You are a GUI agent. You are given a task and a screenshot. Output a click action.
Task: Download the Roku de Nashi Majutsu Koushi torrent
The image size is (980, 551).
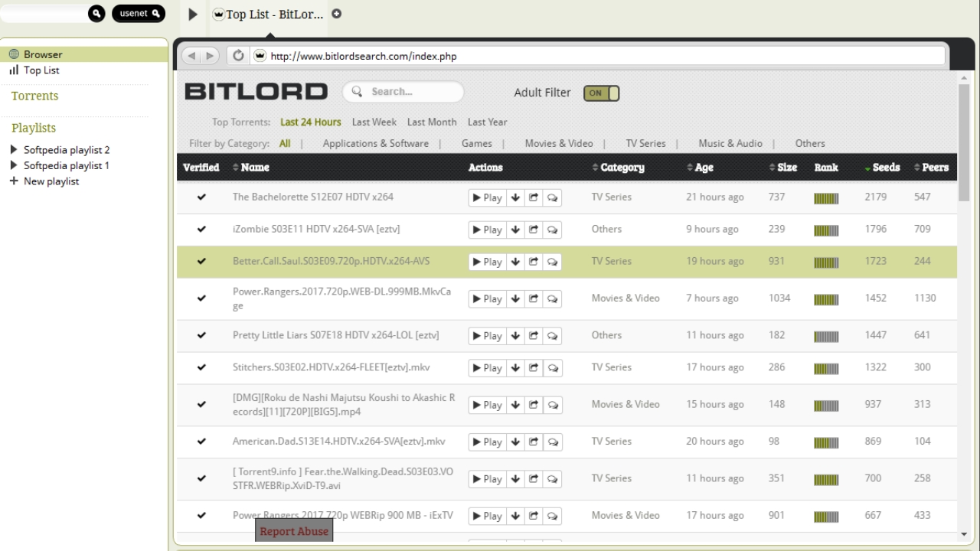click(x=515, y=405)
